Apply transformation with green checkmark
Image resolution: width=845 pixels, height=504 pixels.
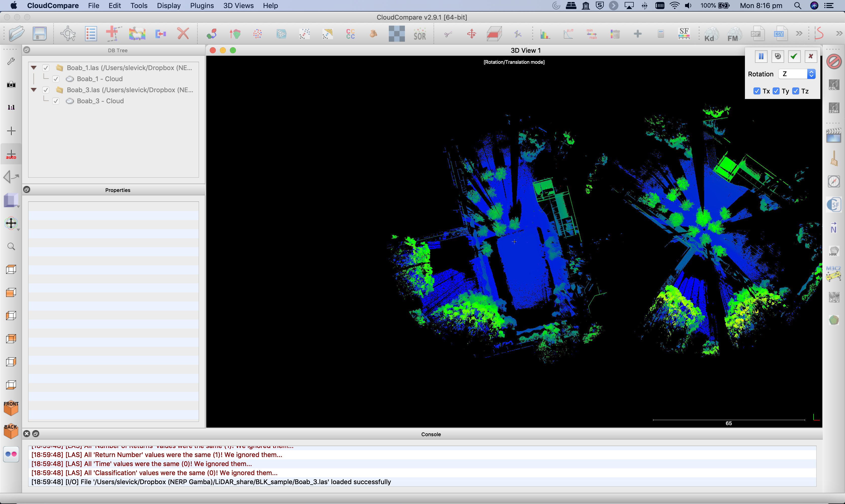tap(794, 56)
